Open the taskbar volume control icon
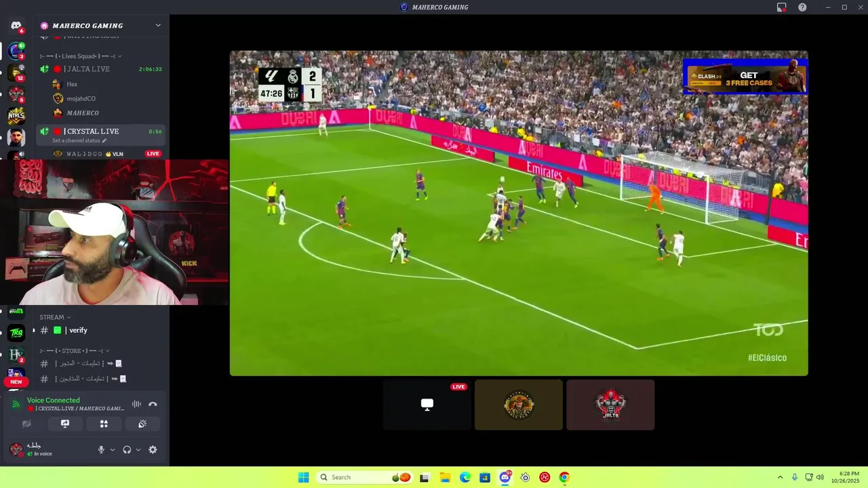The image size is (868, 488). [x=820, y=477]
